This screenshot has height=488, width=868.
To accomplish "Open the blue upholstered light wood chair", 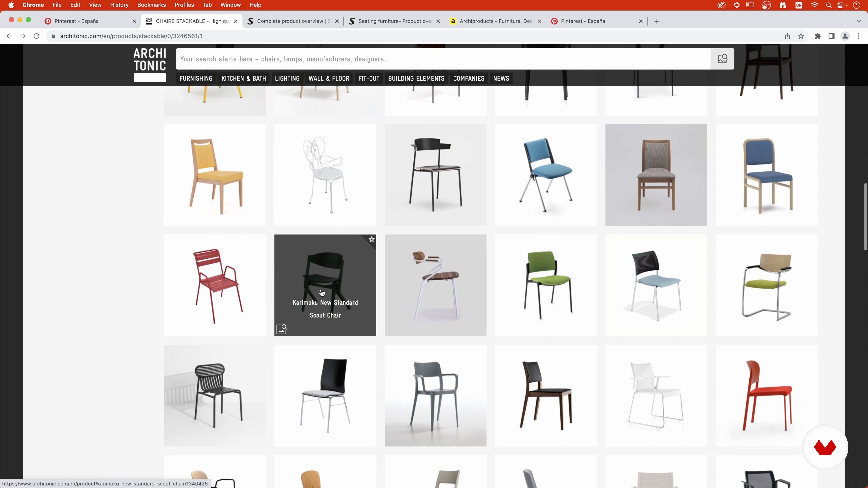I will 767,175.
